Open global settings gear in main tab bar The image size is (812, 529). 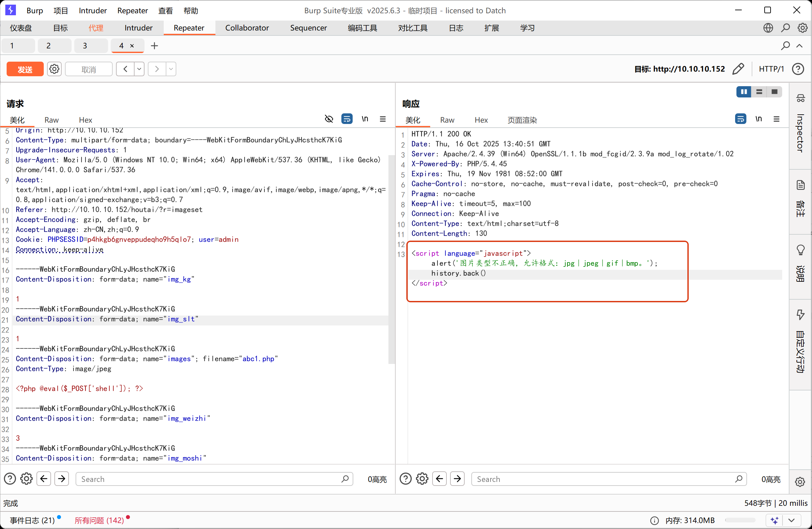[802, 28]
